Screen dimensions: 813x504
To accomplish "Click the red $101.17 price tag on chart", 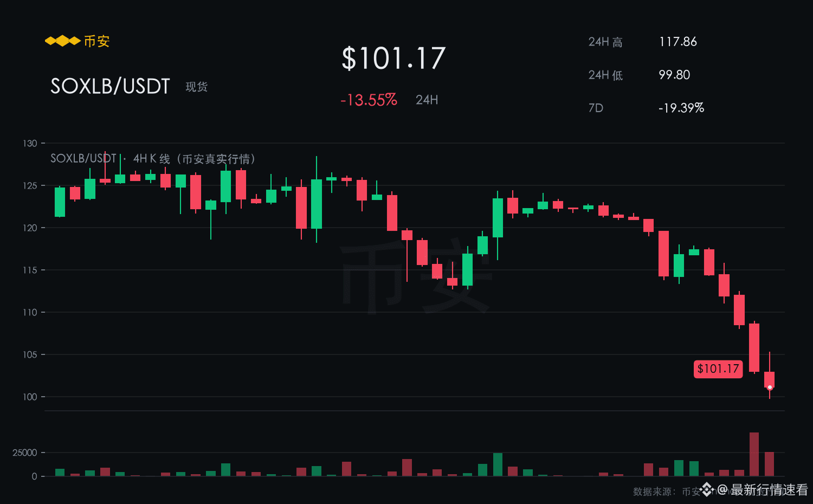I will [x=718, y=369].
